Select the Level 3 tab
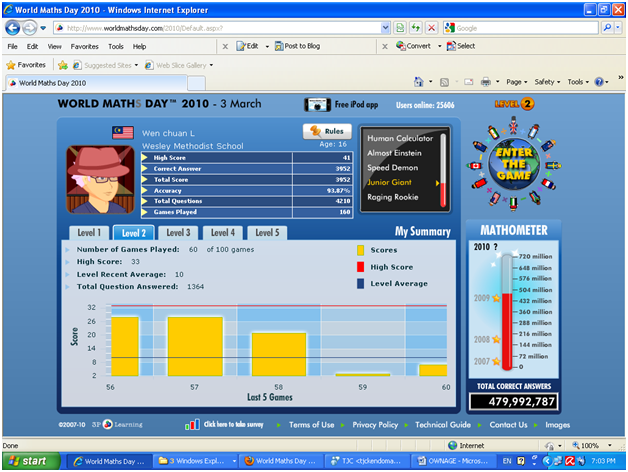The image size is (628, 472). 178,233
